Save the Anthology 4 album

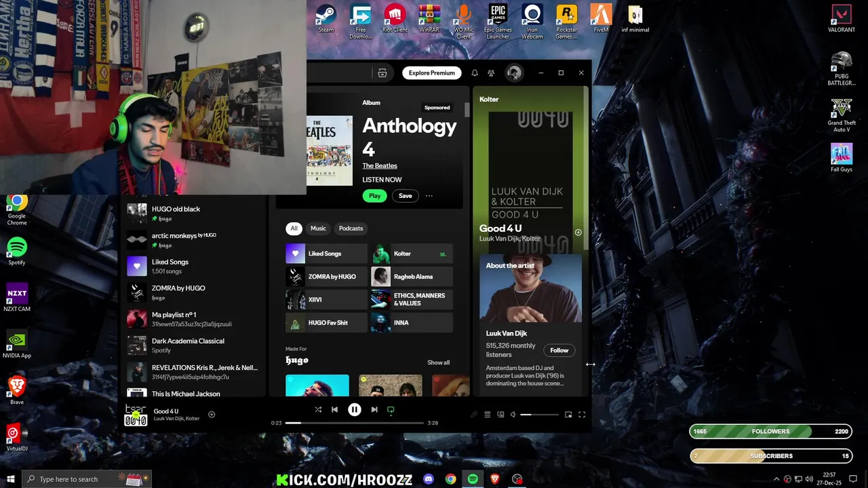(405, 196)
